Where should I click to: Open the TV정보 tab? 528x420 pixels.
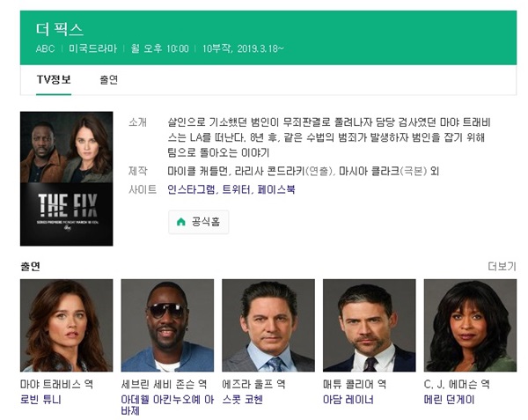54,80
